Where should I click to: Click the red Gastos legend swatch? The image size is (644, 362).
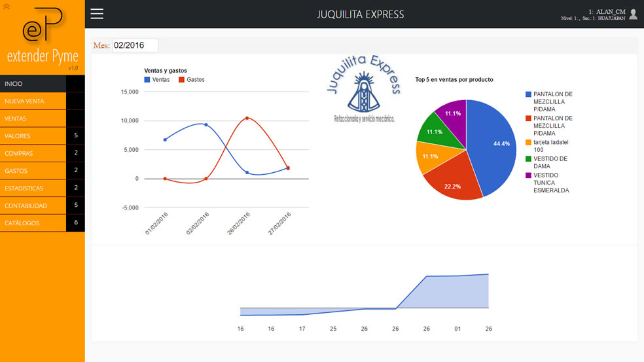[x=181, y=80]
